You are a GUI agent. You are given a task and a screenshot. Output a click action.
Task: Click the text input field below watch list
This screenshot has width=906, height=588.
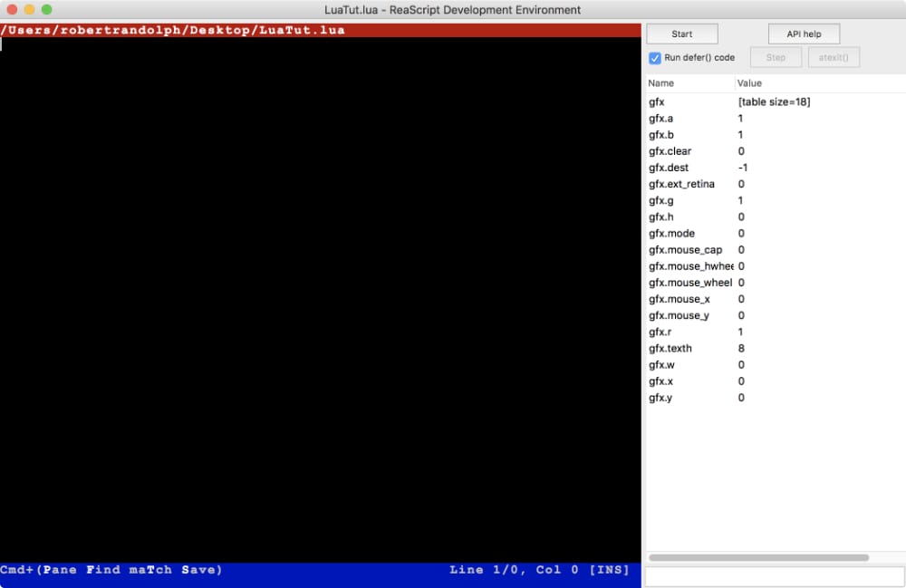(x=774, y=576)
